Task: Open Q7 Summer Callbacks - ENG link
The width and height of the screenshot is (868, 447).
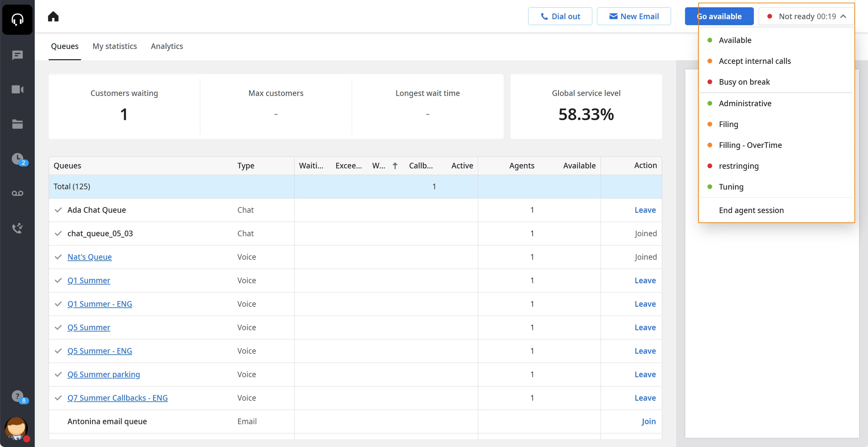Action: (117, 398)
